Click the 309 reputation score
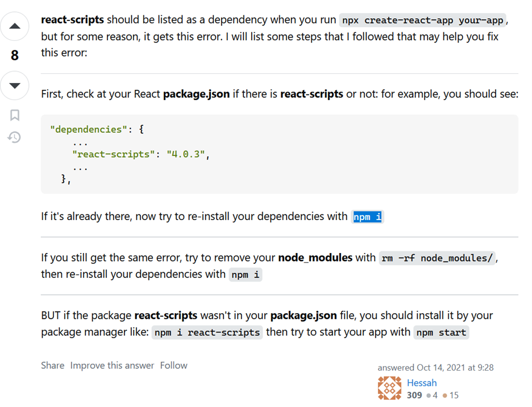This screenshot has height=407, width=532. pos(414,395)
